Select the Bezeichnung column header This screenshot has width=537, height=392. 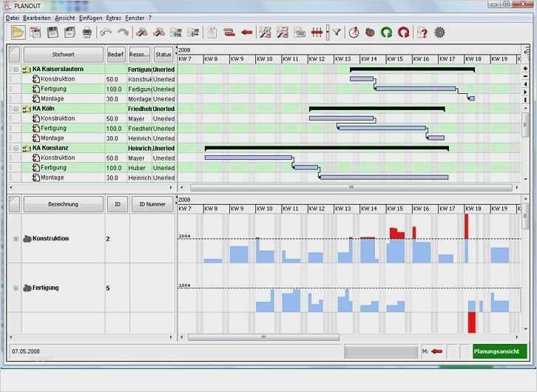[64, 204]
